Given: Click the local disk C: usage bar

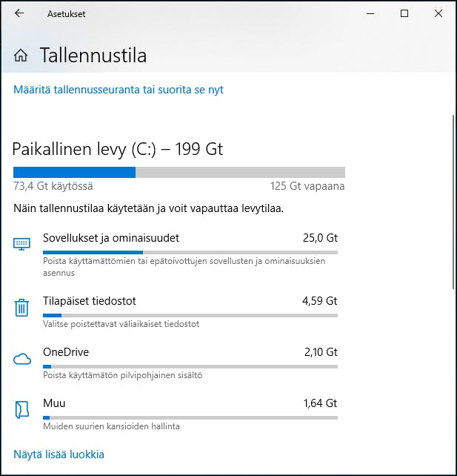Looking at the screenshot, I should pos(179,172).
